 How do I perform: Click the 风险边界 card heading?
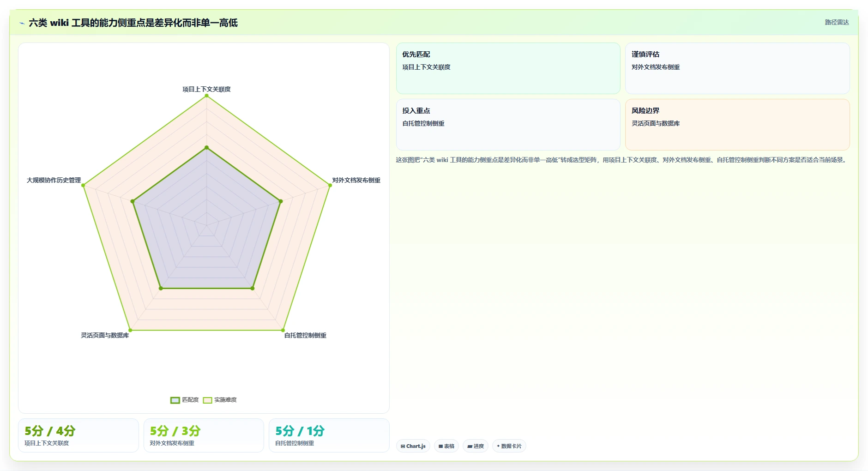click(645, 110)
